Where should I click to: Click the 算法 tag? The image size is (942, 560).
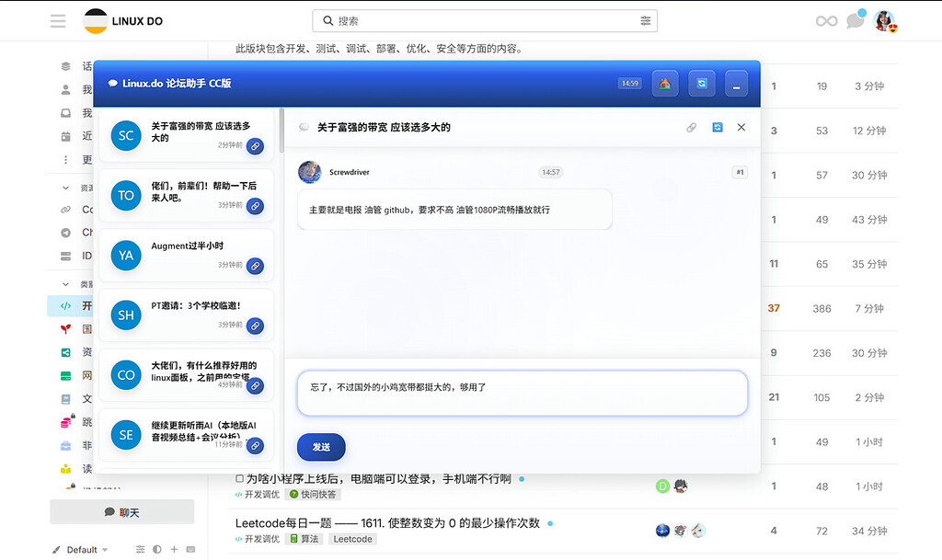point(304,539)
